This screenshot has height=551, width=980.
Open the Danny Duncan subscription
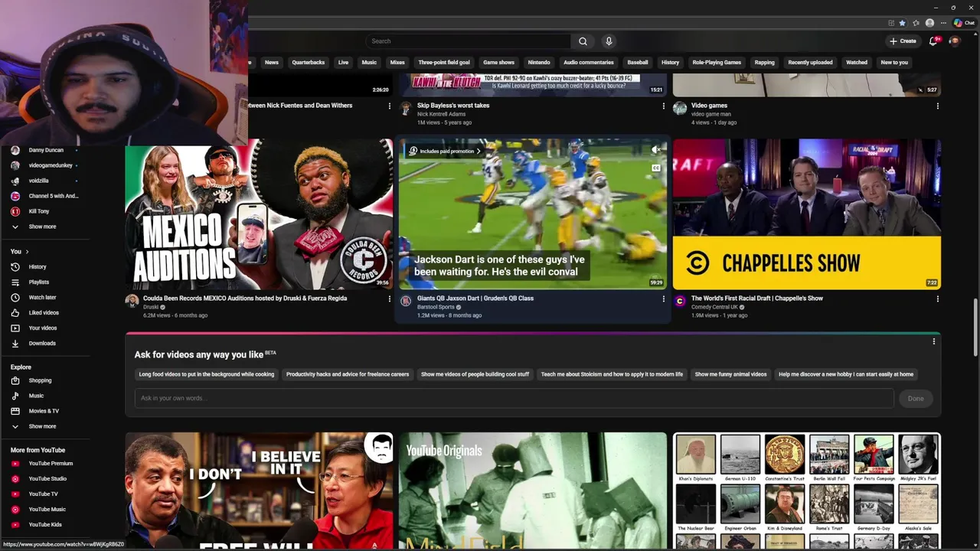(46, 150)
